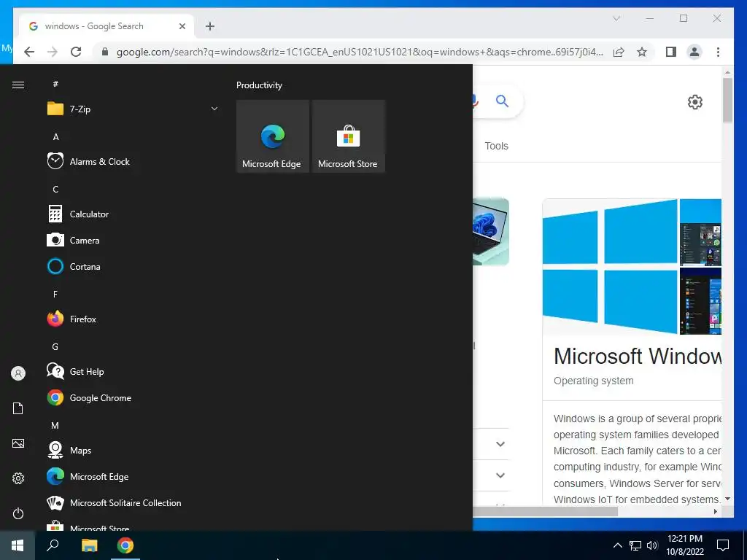The height and width of the screenshot is (560, 747).
Task: Share this page icon in Chrome
Action: (x=619, y=52)
